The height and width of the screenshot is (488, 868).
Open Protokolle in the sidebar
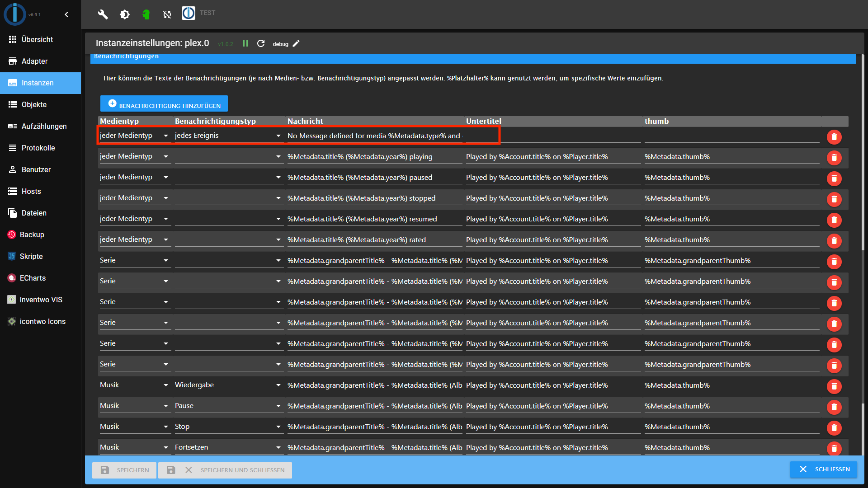tap(40, 148)
